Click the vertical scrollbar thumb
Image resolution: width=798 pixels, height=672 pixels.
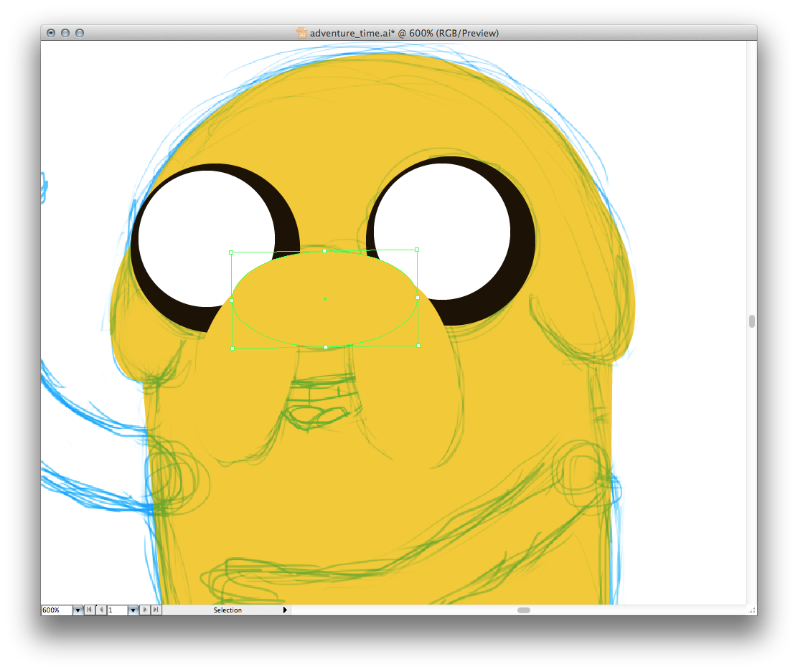[752, 321]
